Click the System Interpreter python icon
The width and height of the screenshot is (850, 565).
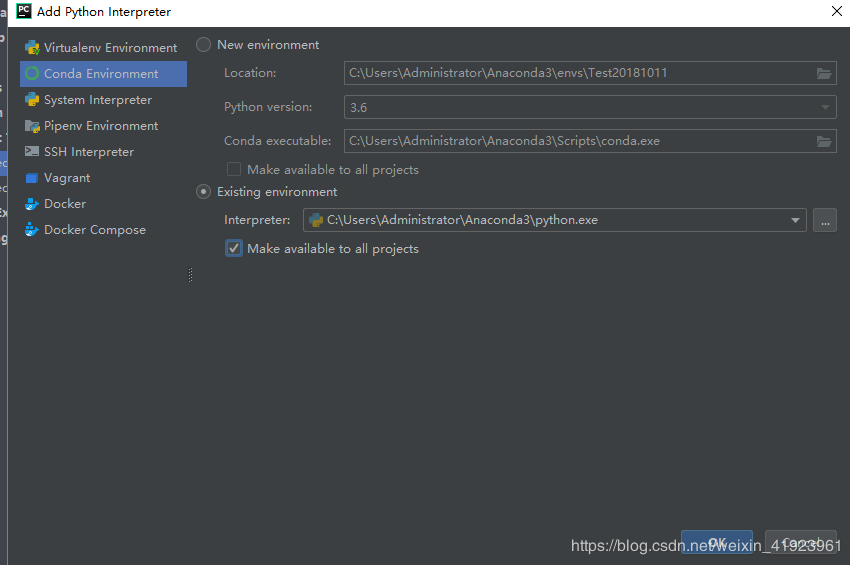(x=32, y=100)
